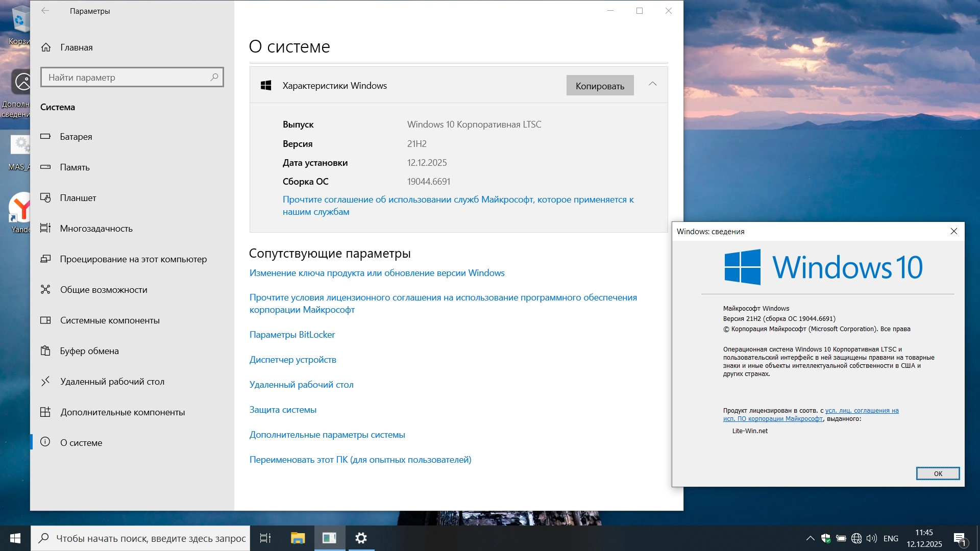
Task: Click the Планшет tablet icon
Action: click(45, 198)
